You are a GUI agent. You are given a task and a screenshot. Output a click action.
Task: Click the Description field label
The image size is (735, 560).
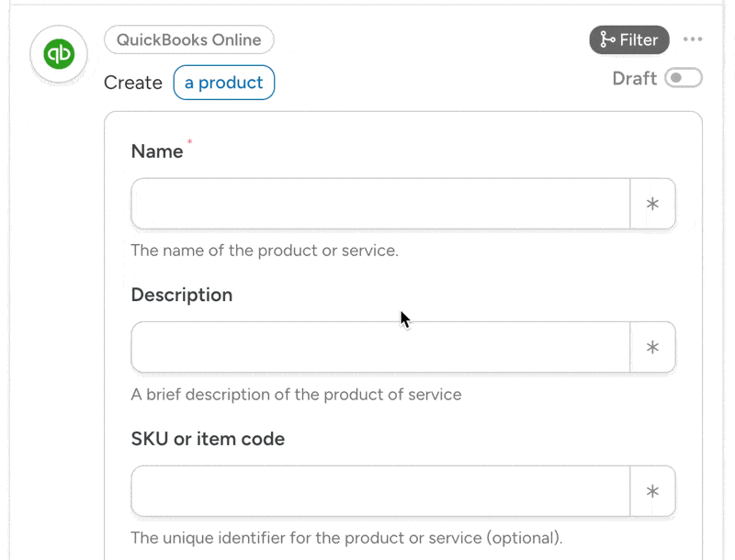pyautogui.click(x=182, y=295)
